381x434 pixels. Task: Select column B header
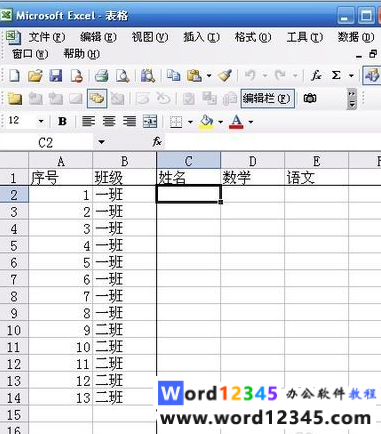tap(124, 161)
